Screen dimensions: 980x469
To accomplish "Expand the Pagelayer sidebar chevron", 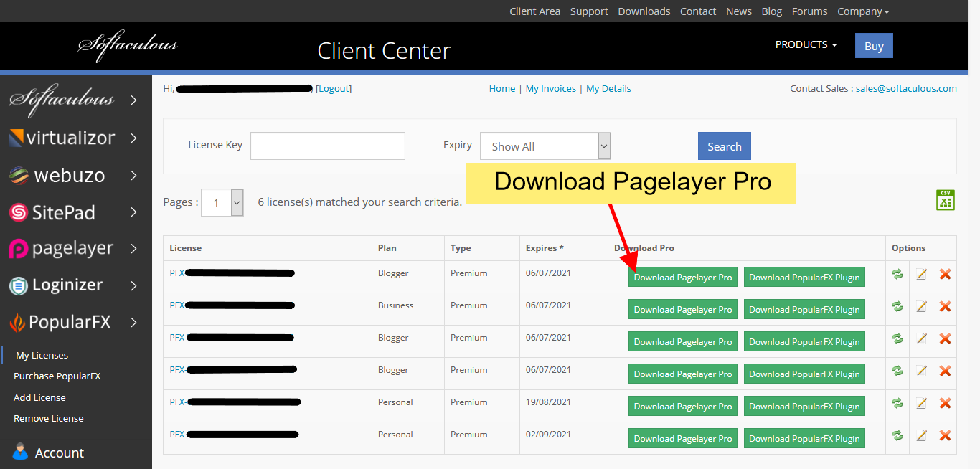I will pos(133,249).
